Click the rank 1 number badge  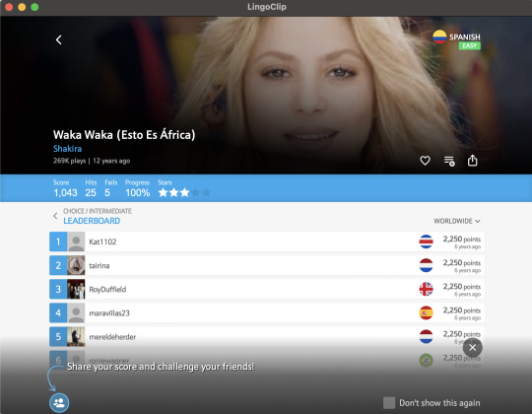tap(58, 241)
